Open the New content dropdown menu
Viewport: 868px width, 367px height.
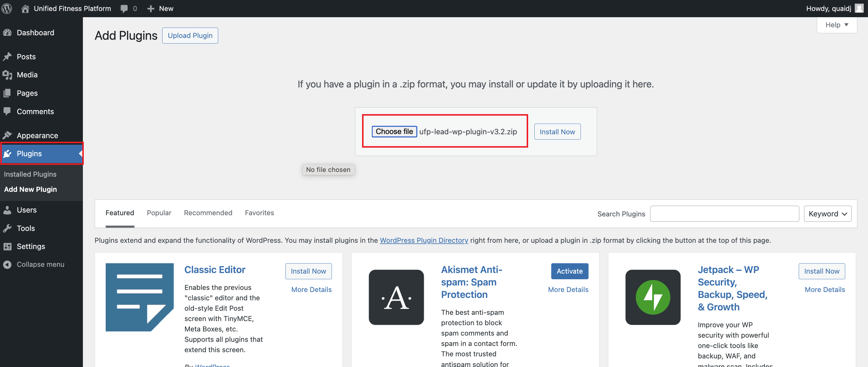point(160,8)
